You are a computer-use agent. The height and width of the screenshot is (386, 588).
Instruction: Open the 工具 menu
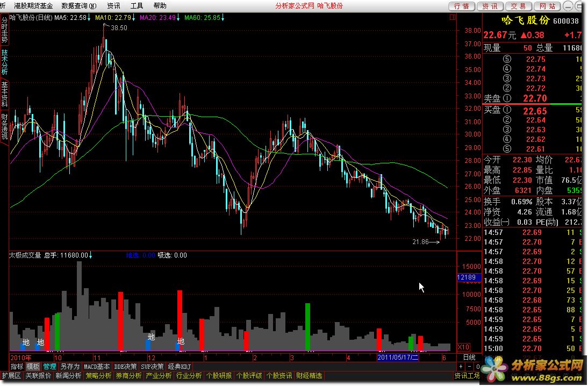137,5
